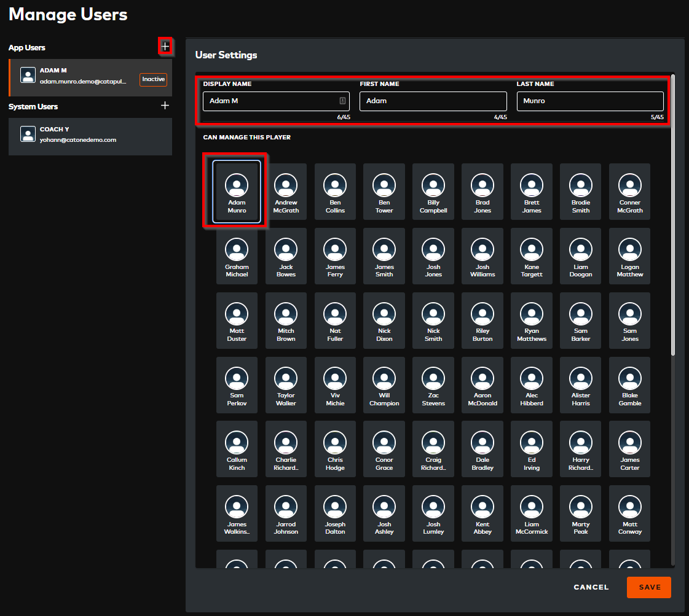Toggle the Brodie Smith player card
Screen dimensions: 689x616
[581, 192]
